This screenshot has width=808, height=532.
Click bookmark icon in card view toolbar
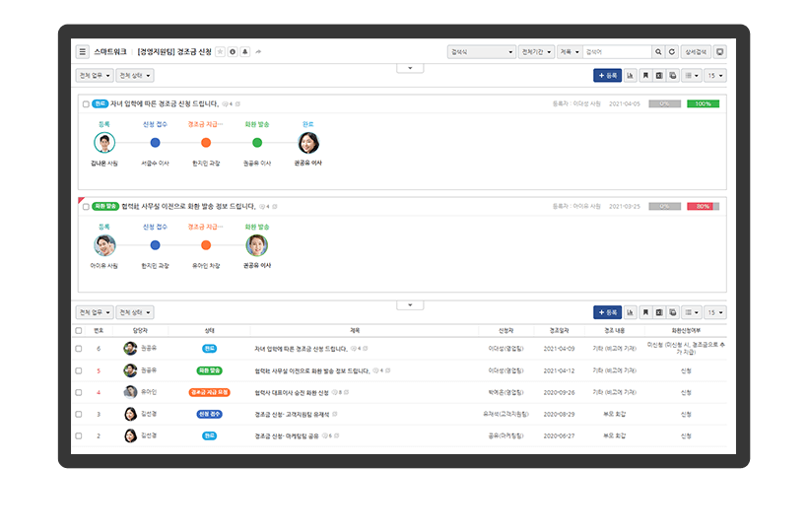645,75
